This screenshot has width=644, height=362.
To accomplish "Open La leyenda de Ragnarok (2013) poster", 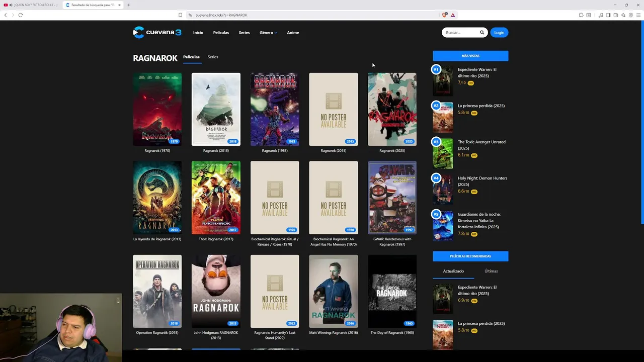I will (x=157, y=198).
